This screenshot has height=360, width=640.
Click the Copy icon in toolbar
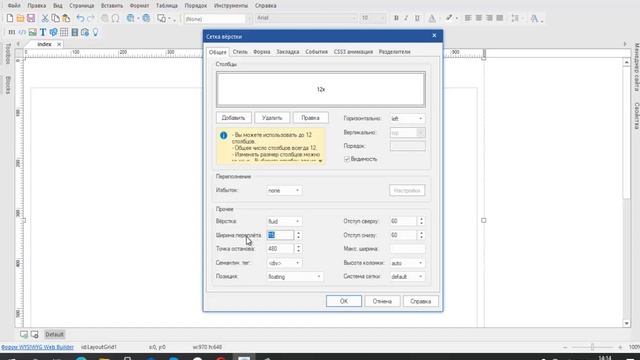tap(55, 18)
